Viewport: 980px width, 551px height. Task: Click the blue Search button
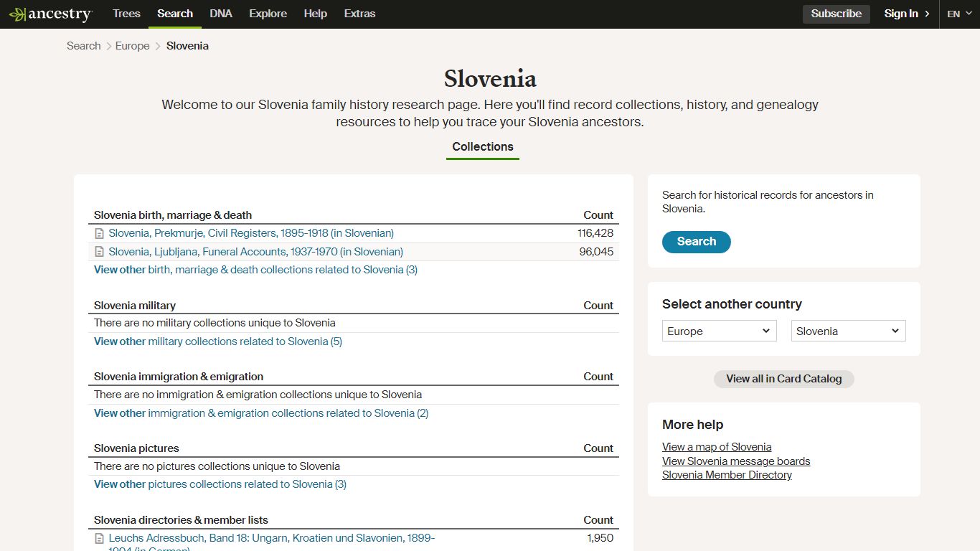697,242
